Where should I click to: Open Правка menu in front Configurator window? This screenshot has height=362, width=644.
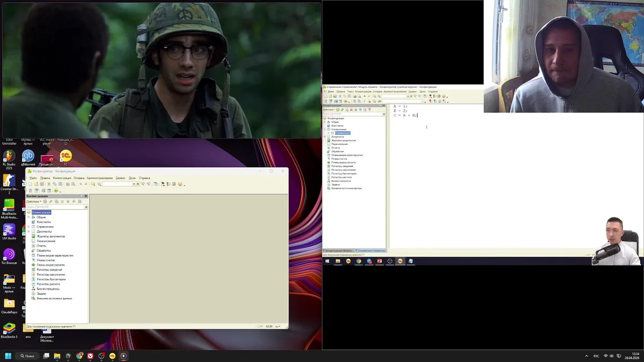[x=45, y=178]
